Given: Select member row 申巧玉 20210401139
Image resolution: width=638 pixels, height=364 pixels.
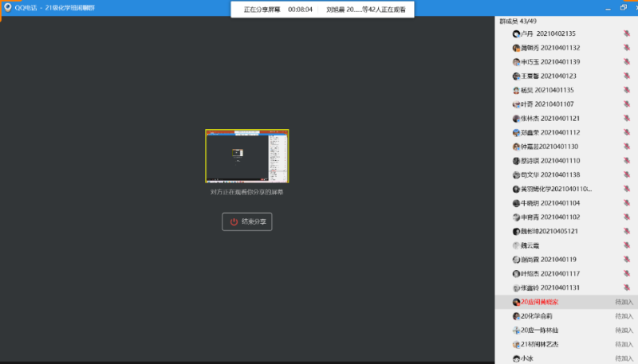Looking at the screenshot, I should click(566, 62).
